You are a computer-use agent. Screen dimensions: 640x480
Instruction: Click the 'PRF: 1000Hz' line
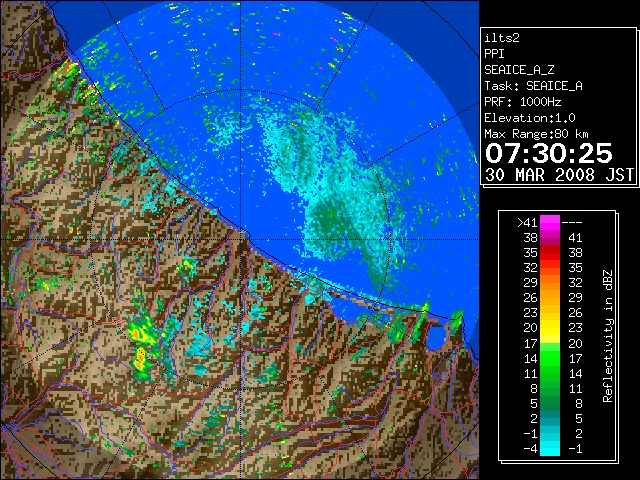click(523, 102)
